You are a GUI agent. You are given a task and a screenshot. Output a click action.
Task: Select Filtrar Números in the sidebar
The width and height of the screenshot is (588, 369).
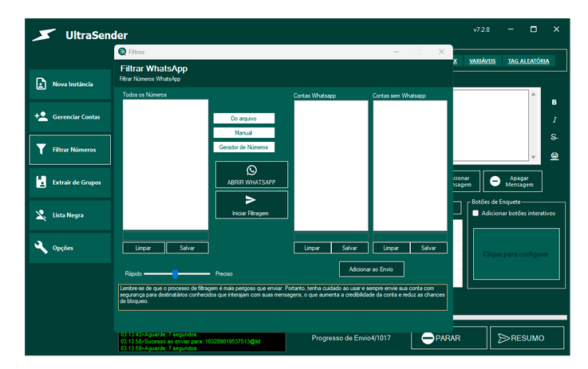(69, 150)
